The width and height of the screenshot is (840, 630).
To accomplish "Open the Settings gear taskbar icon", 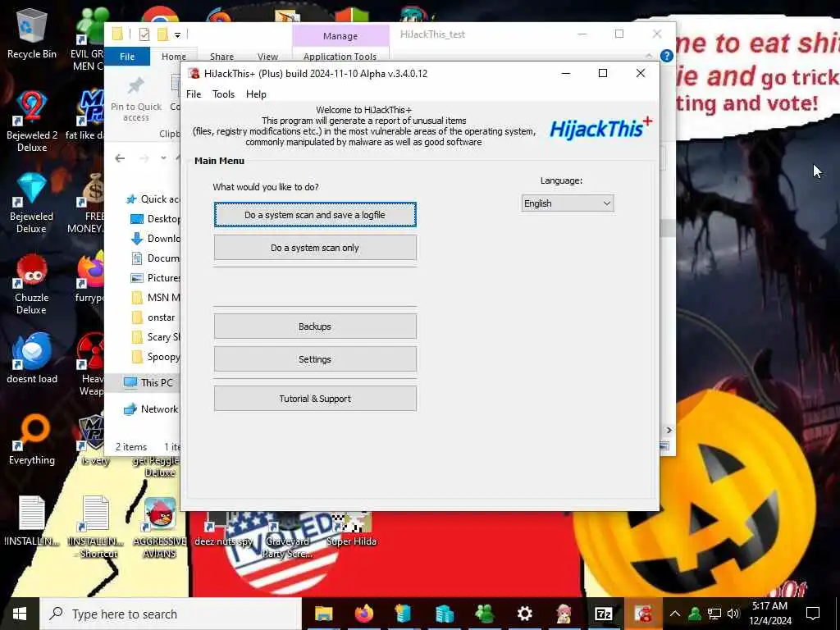I will (x=524, y=614).
